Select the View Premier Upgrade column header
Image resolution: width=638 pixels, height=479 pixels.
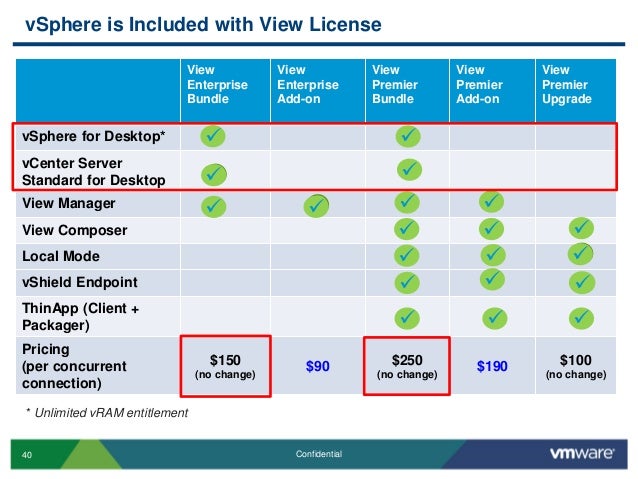[576, 90]
